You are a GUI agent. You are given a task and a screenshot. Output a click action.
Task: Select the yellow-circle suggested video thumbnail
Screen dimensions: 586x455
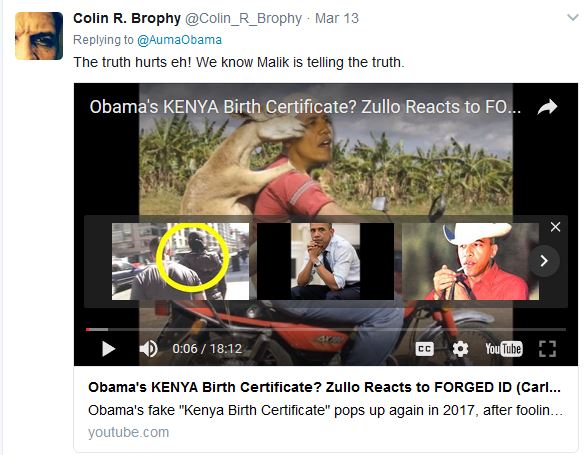coord(181,261)
